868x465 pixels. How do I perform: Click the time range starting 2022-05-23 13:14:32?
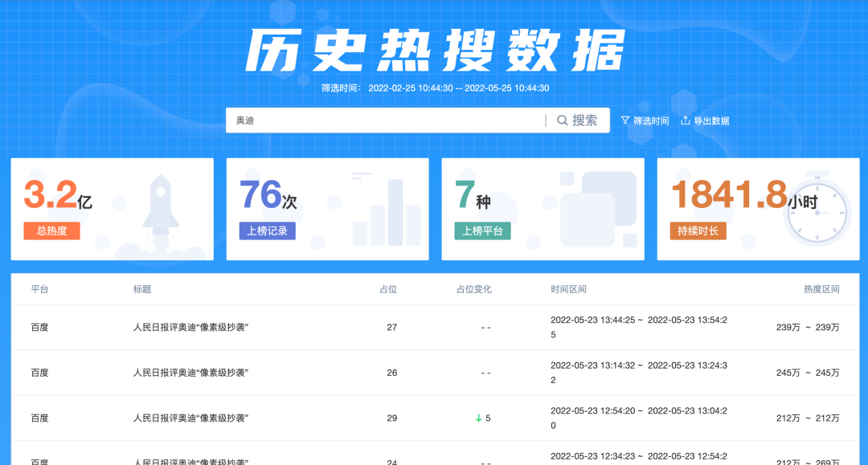(639, 373)
